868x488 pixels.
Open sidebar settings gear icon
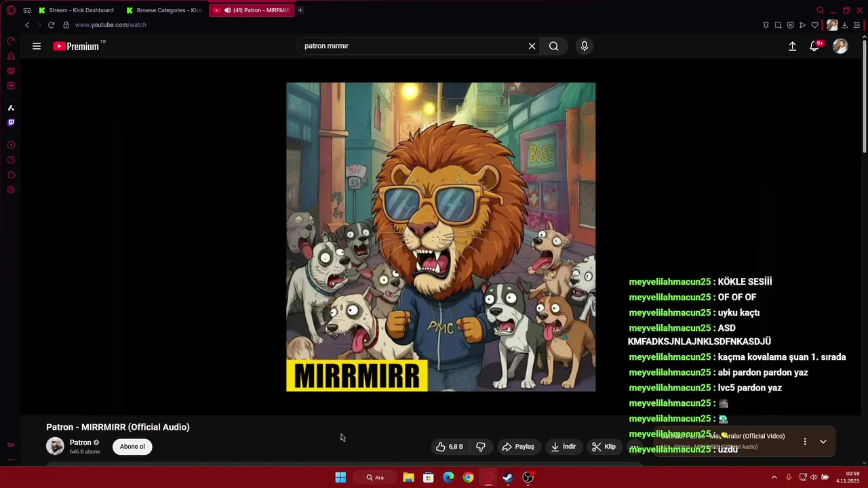tap(11, 190)
